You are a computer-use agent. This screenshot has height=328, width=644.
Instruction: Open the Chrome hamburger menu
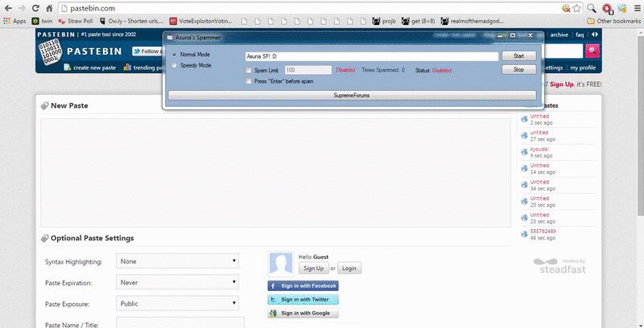[x=637, y=8]
